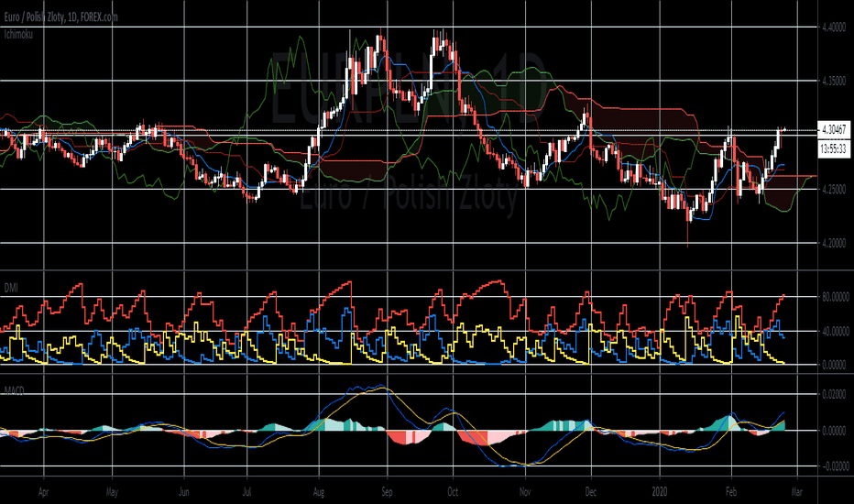854x504 pixels.
Task: Select the Sep date axis marker
Action: (x=387, y=492)
